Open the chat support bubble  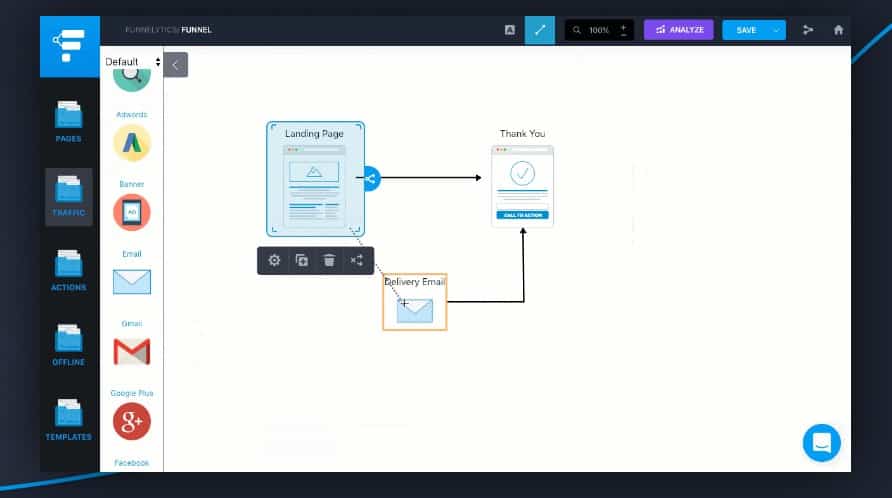(821, 443)
